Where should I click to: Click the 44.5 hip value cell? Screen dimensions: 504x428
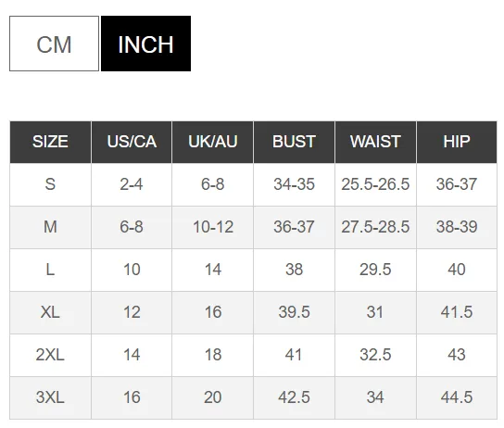pos(457,397)
